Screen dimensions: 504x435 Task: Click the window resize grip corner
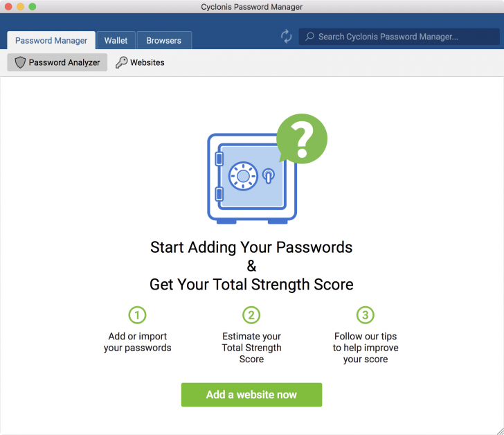(x=500, y=431)
